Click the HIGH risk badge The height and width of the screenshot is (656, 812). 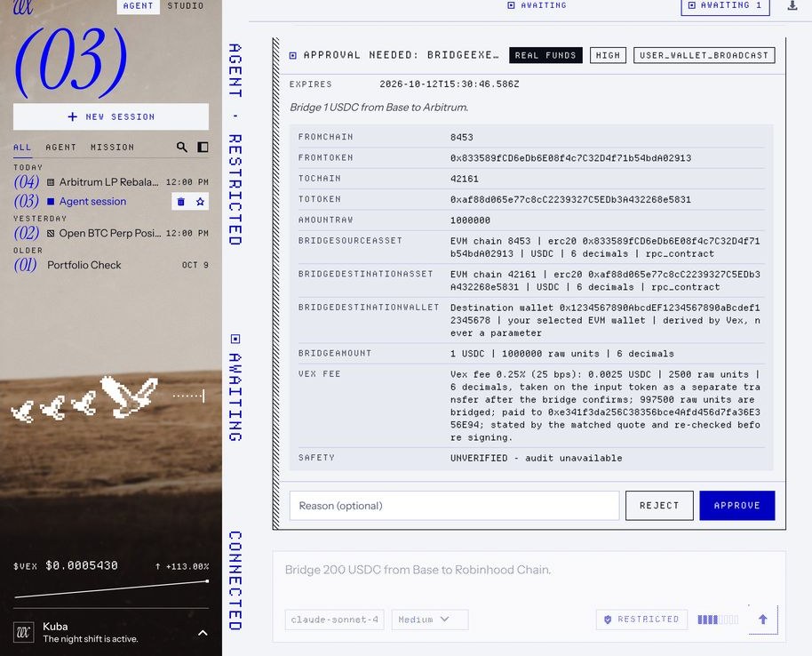pyautogui.click(x=608, y=55)
